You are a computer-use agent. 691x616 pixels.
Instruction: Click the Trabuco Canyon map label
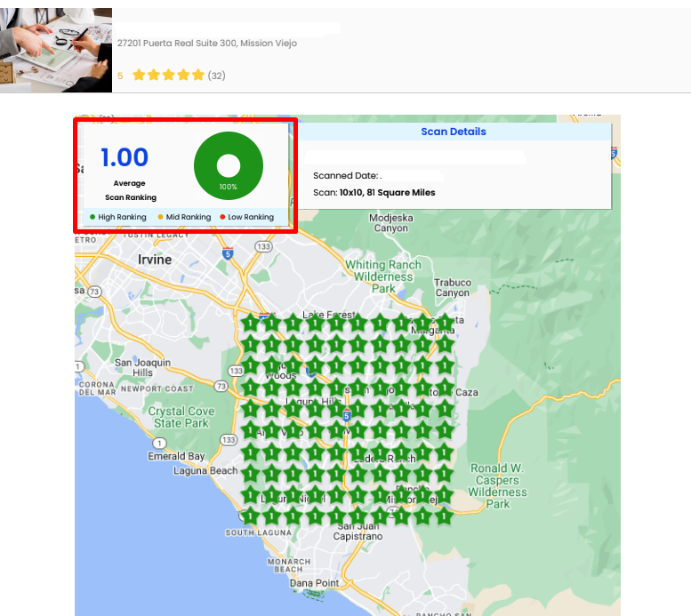(x=453, y=287)
